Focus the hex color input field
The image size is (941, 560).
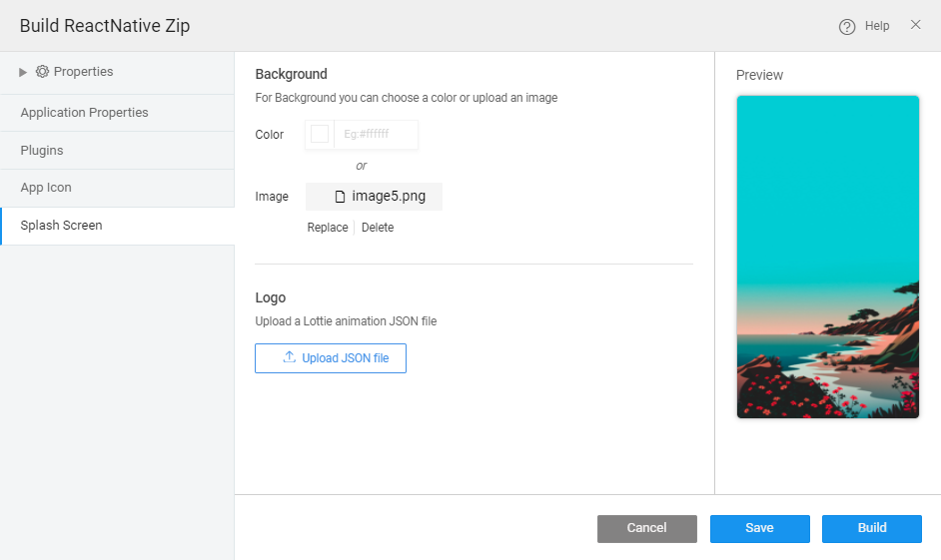[x=376, y=135]
